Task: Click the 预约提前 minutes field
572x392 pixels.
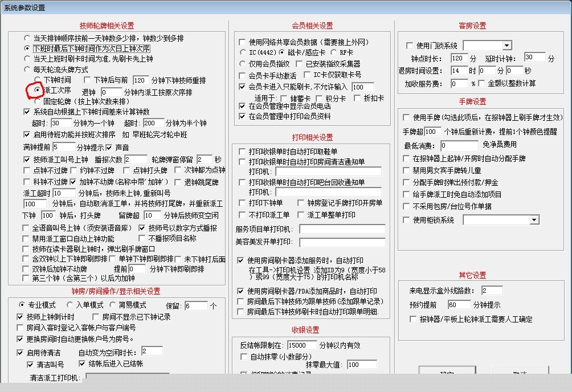Action: coord(459,305)
